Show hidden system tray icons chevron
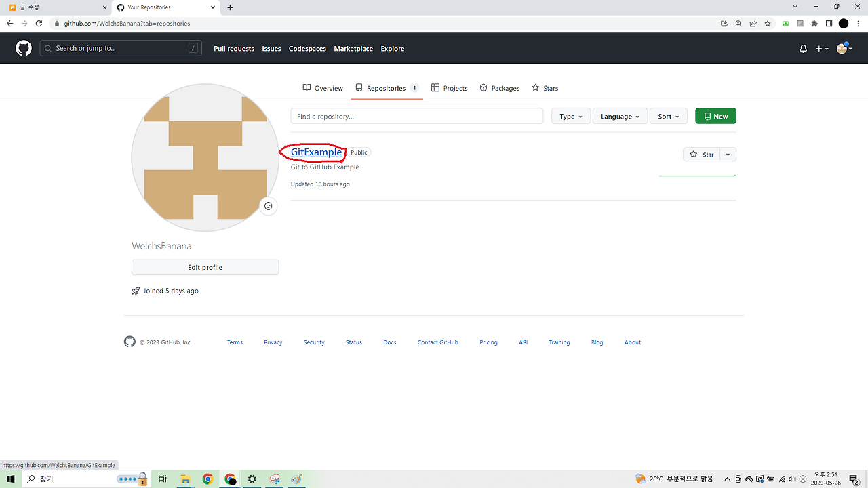The width and height of the screenshot is (868, 488). pyautogui.click(x=728, y=479)
